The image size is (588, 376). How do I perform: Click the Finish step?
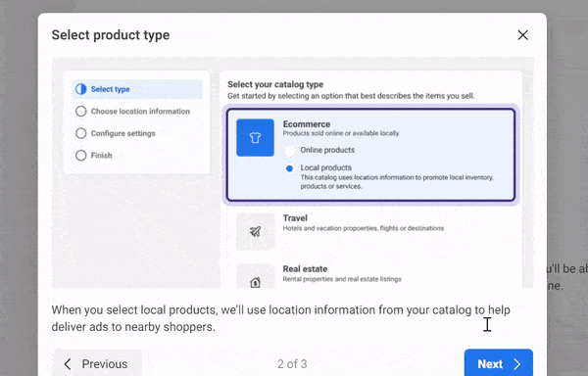click(94, 156)
